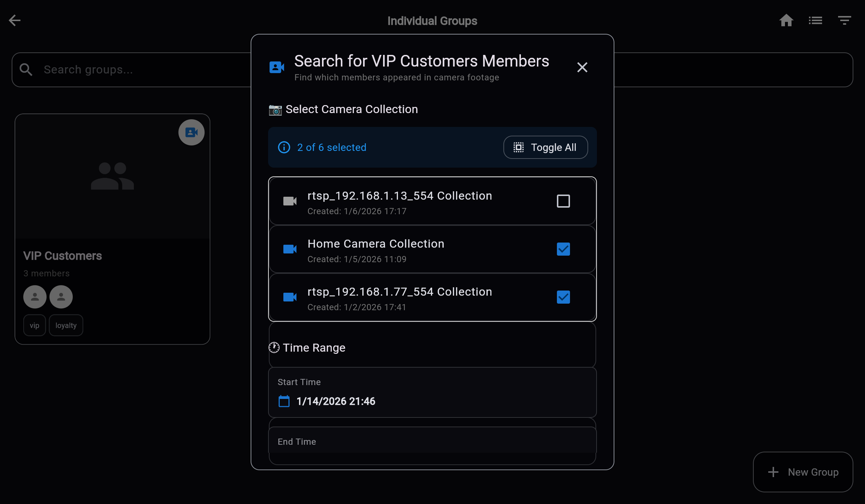Select the loyalty tag
865x504 pixels.
click(66, 325)
